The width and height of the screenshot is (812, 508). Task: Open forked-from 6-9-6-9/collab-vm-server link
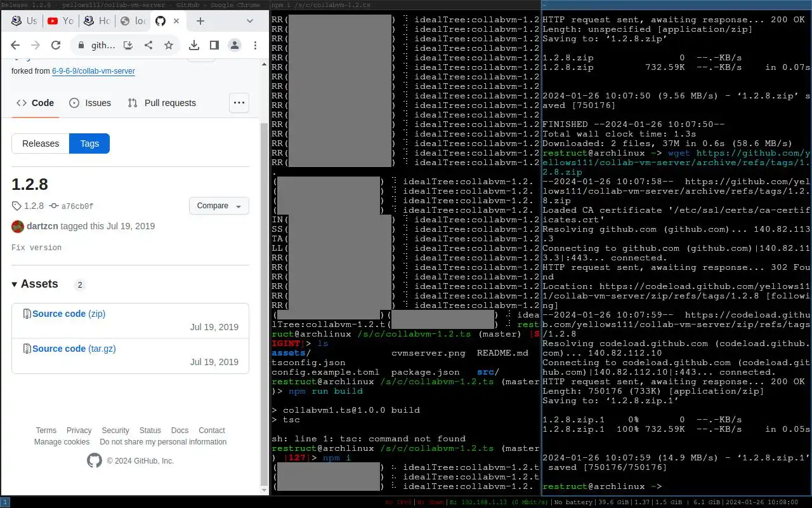click(93, 71)
